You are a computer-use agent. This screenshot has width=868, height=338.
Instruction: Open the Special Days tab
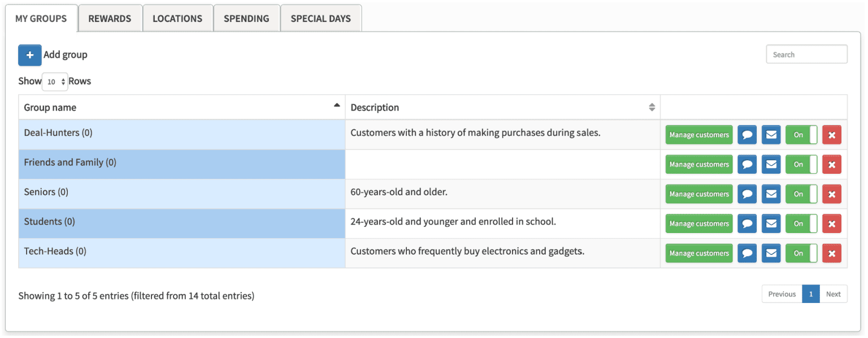320,19
